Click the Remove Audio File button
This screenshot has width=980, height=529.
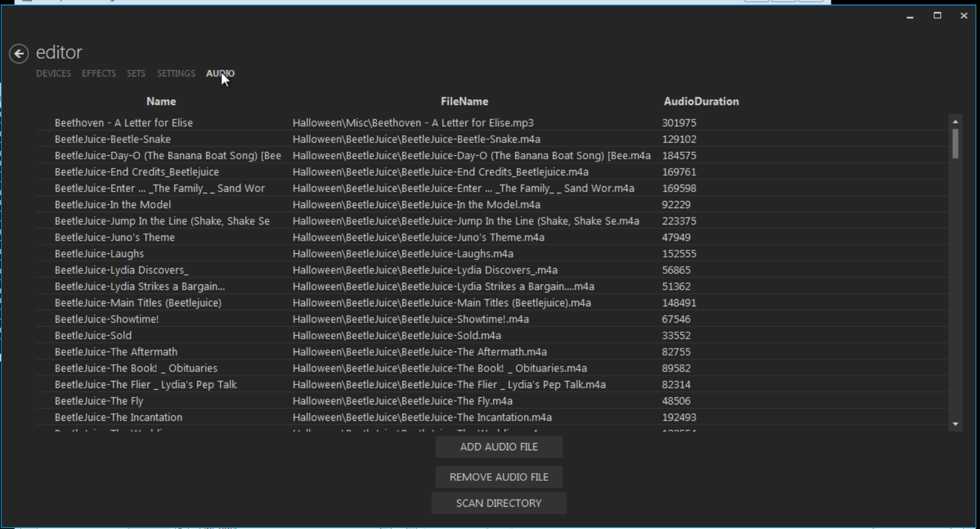499,477
